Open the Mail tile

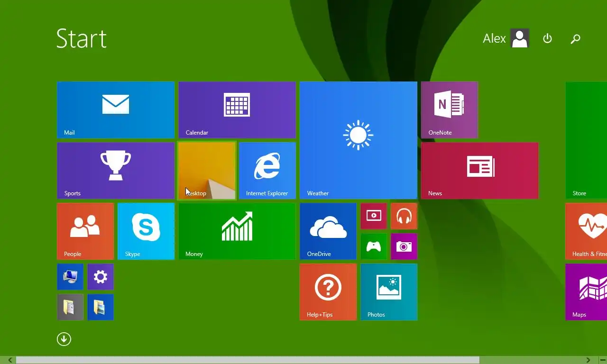click(116, 110)
